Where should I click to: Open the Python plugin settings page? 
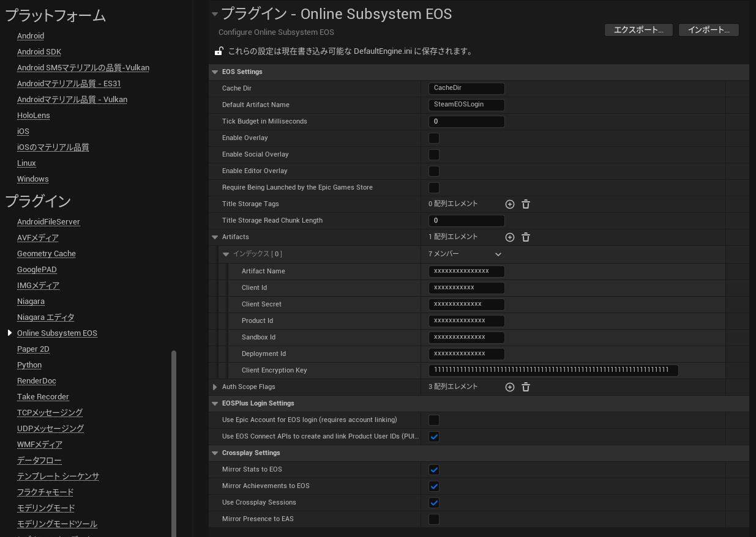[x=29, y=365]
